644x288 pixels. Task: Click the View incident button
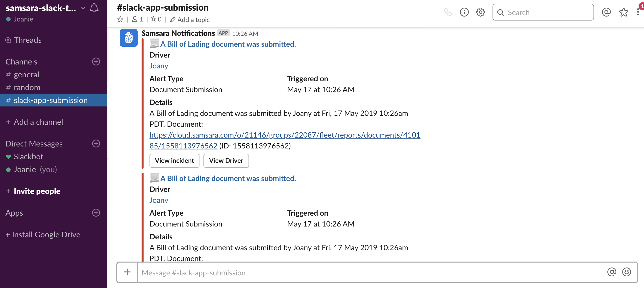tap(174, 161)
